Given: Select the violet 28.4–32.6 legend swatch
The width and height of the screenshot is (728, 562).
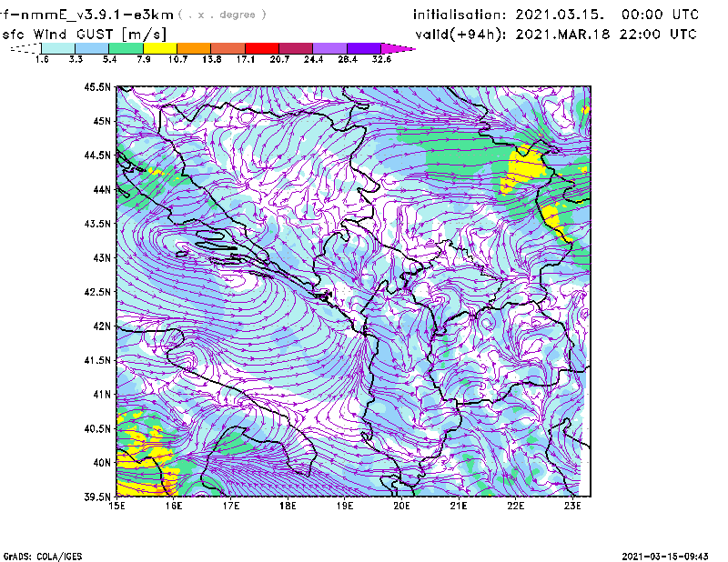Looking at the screenshot, I should pos(363,48).
